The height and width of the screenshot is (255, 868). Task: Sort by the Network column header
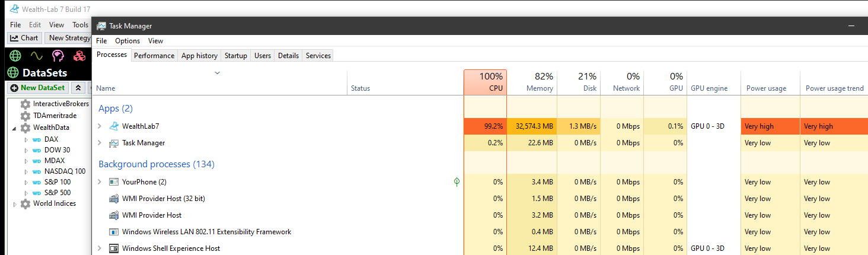pyautogui.click(x=622, y=82)
